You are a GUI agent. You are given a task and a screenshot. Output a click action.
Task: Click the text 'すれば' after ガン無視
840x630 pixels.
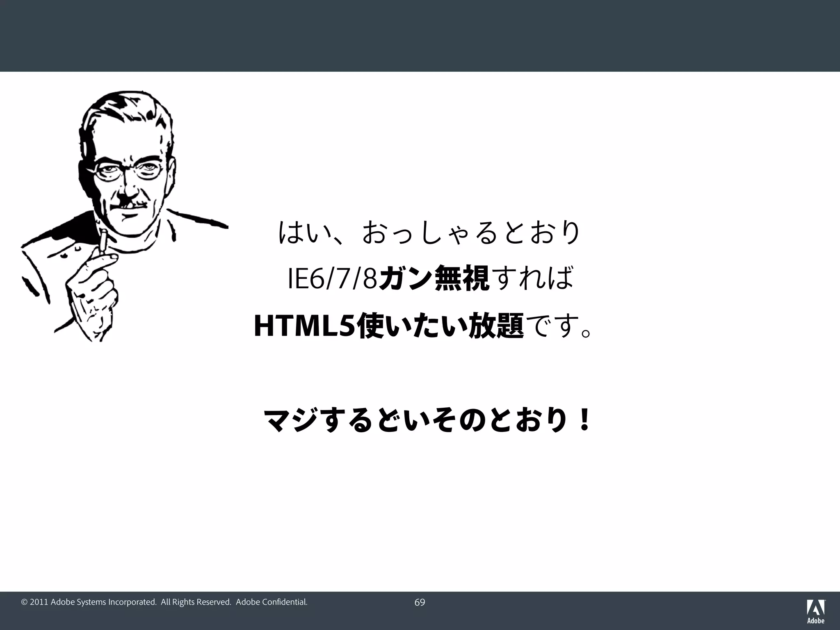532,278
